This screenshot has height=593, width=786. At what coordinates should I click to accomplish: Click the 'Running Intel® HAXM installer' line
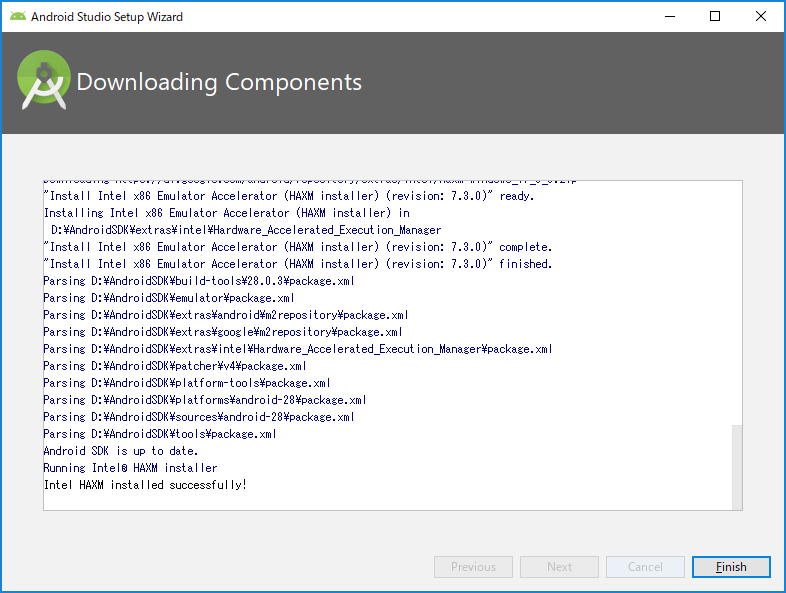pyautogui.click(x=130, y=468)
